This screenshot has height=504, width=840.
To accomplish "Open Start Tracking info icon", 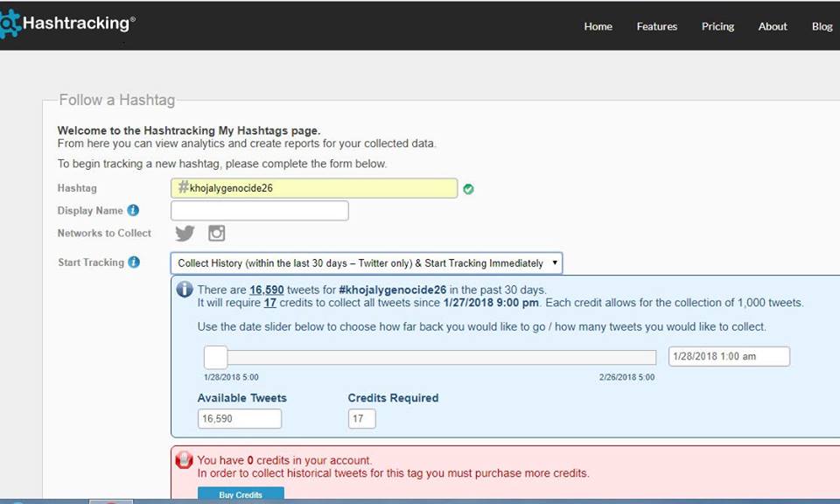I will pos(134,262).
